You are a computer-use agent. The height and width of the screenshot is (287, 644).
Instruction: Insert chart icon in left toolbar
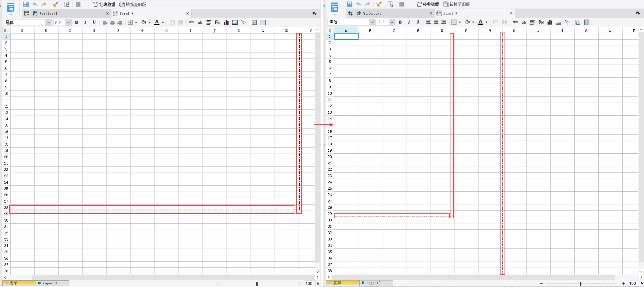(226, 22)
